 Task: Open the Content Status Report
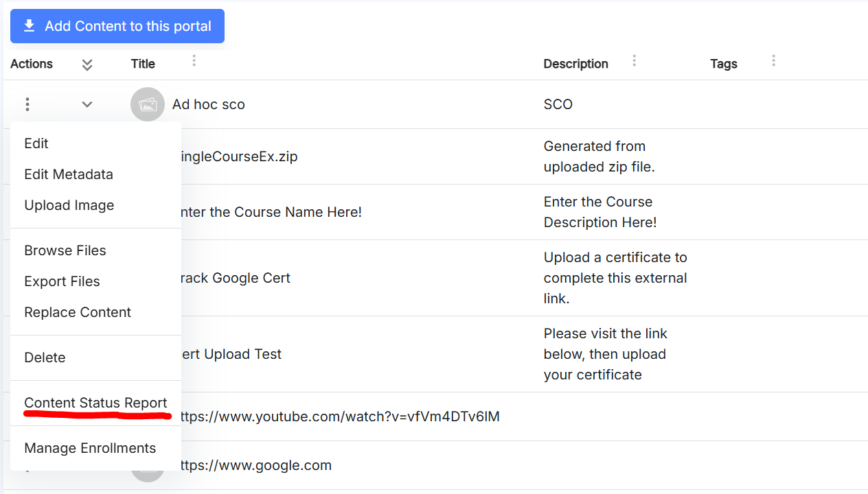pos(95,403)
